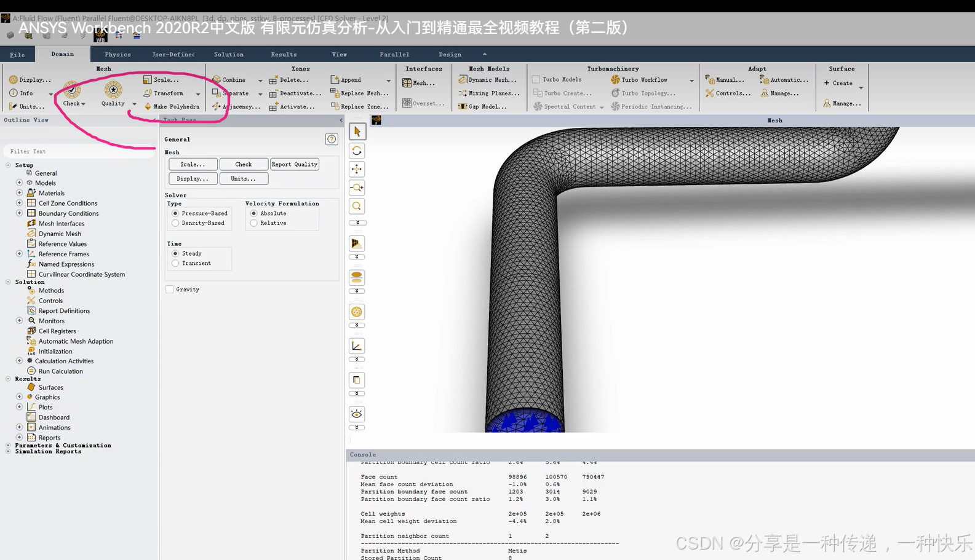Select General in the outline tree
Screen dimensions: 975x560
[x=46, y=173]
